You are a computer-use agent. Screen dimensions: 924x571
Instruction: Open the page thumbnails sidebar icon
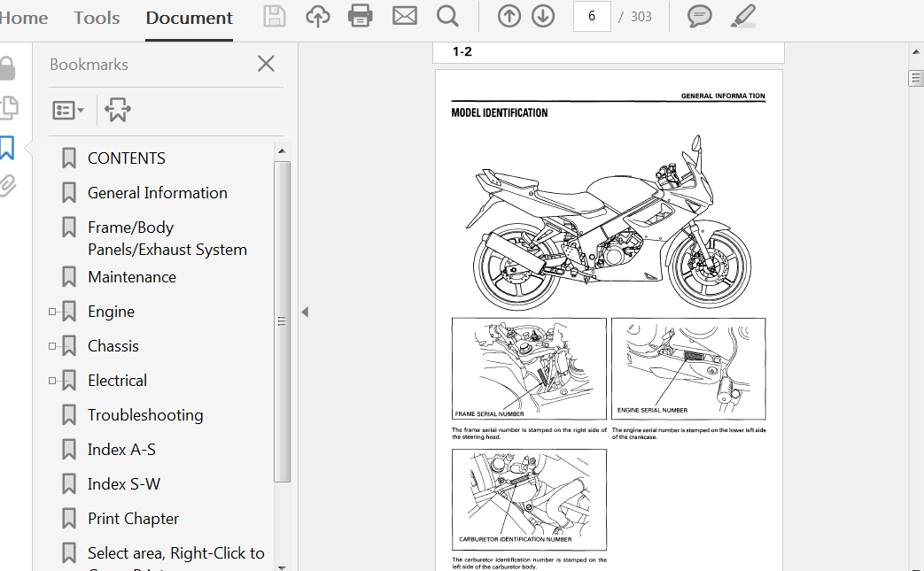point(9,107)
